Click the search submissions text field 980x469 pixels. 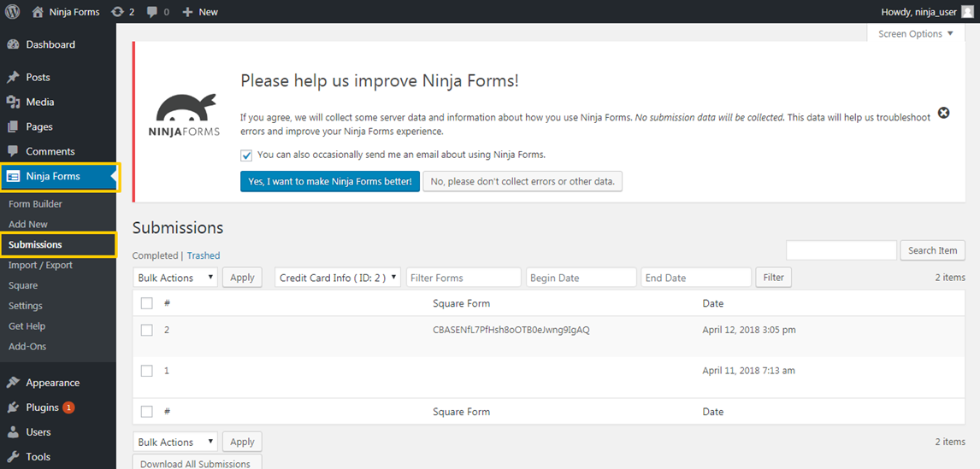[841, 250]
